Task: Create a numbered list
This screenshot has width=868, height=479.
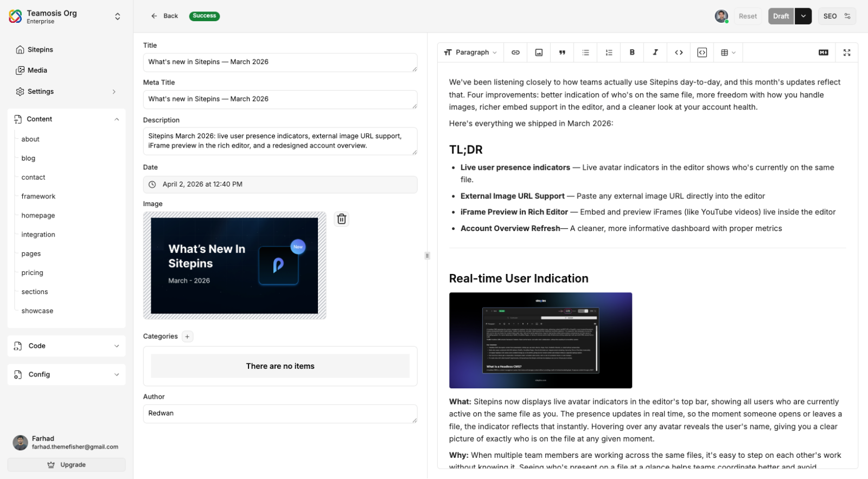Action: (x=609, y=53)
